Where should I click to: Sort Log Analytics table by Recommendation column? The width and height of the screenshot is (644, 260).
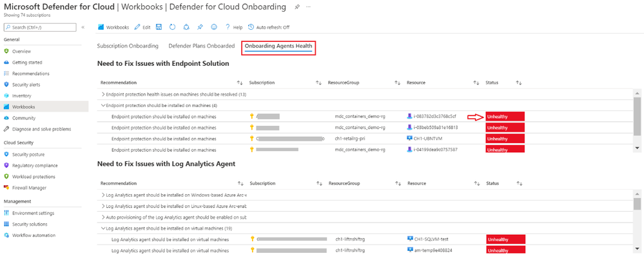tap(240, 184)
